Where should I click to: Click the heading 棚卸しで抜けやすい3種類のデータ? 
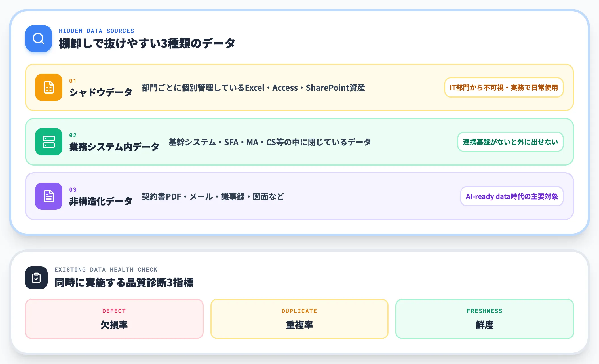147,44
